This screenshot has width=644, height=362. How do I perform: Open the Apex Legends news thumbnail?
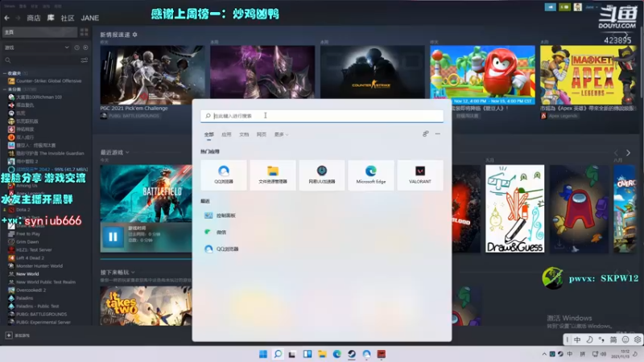pyautogui.click(x=588, y=75)
